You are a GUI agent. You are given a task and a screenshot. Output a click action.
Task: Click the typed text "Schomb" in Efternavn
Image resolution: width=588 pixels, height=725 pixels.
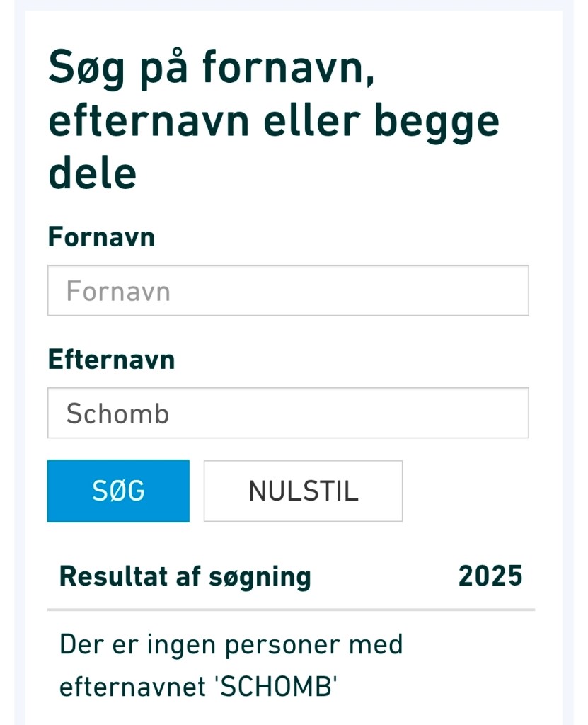click(x=117, y=414)
